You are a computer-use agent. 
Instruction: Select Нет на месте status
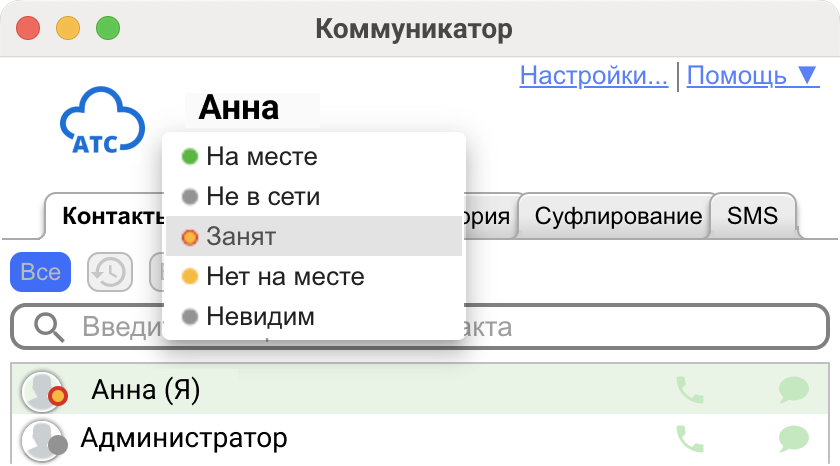click(285, 276)
